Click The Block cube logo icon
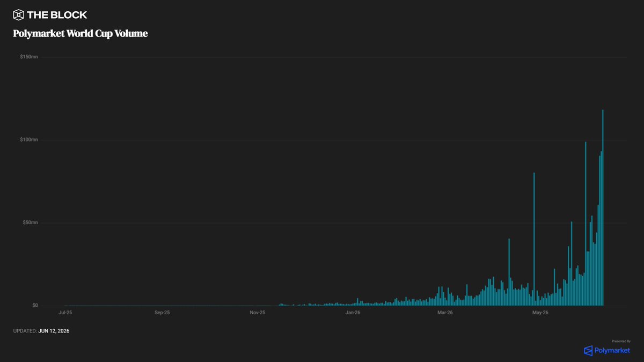The image size is (644, 362). tap(19, 15)
